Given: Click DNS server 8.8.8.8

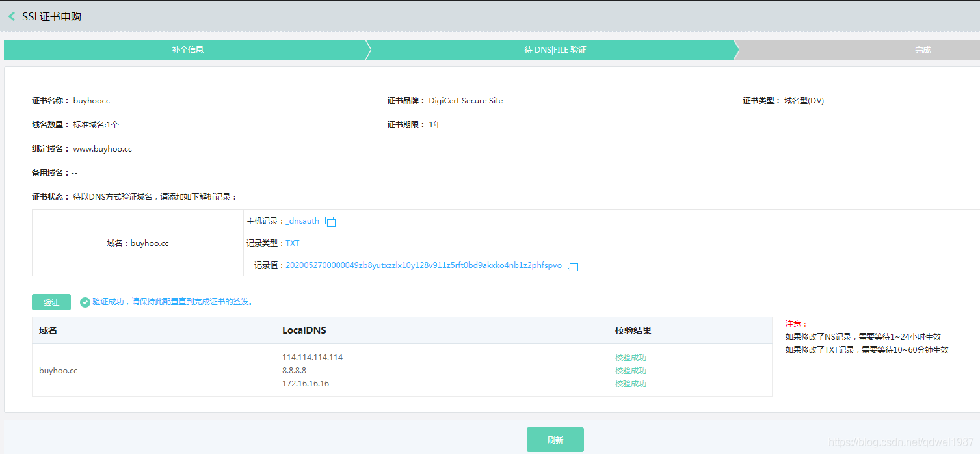Looking at the screenshot, I should point(294,371).
